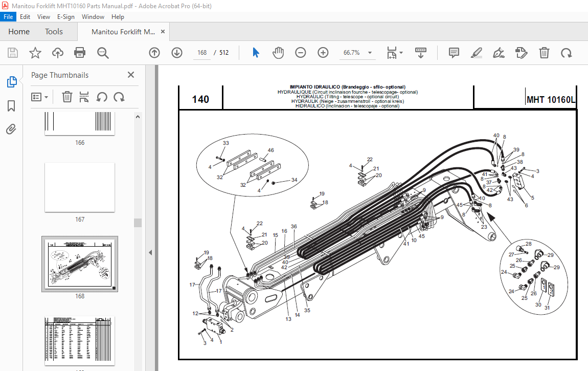The height and width of the screenshot is (371, 588).
Task: Rotate the thumbnail page counterclockwise
Action: coord(102,97)
